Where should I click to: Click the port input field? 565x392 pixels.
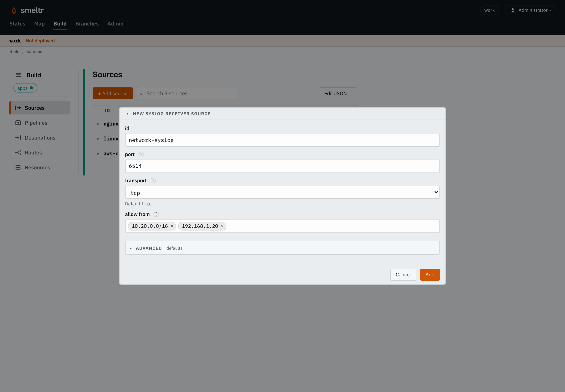pyautogui.click(x=282, y=166)
